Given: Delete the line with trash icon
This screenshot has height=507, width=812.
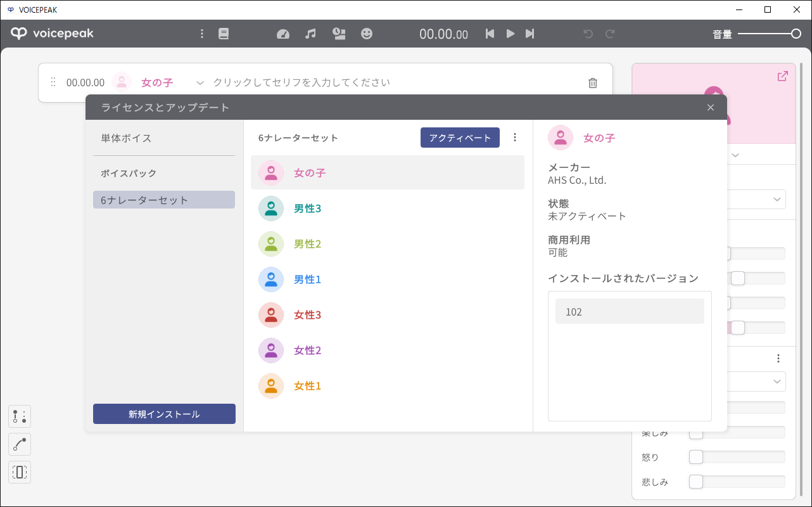Looking at the screenshot, I should pyautogui.click(x=593, y=82).
